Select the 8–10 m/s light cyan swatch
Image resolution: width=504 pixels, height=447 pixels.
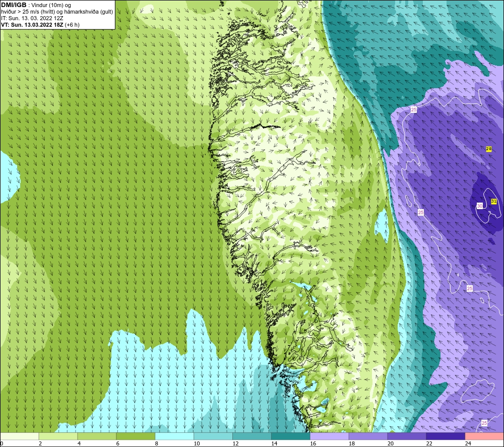click(x=174, y=436)
